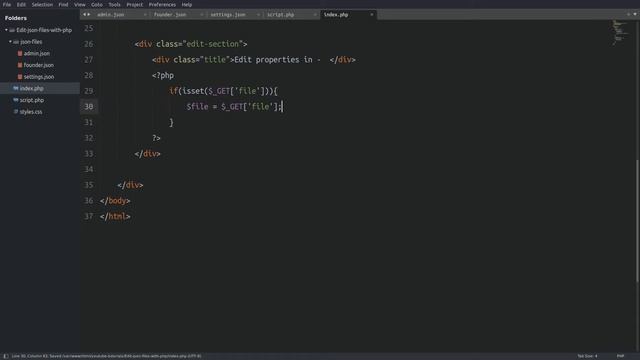Close the settings.json tab
This screenshot has width=640, height=360.
coord(258,15)
